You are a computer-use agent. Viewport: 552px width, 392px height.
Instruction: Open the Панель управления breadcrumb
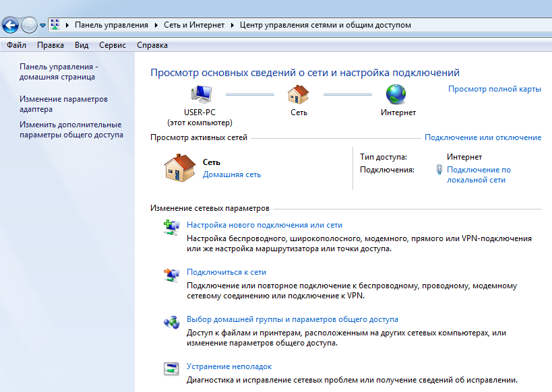click(x=111, y=25)
